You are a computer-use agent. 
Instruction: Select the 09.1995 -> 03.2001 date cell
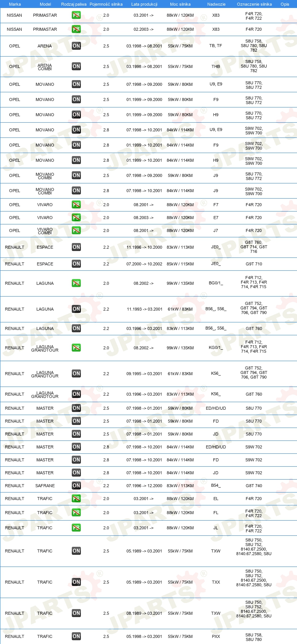pyautogui.click(x=144, y=374)
